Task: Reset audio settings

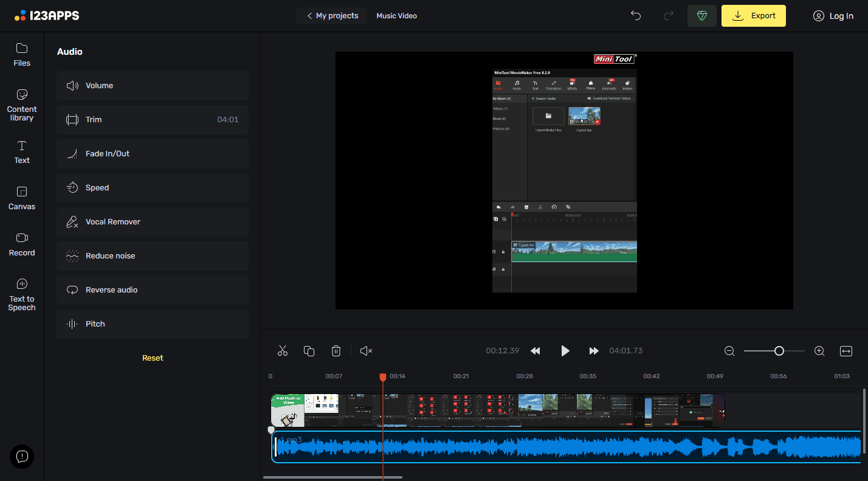Action: [x=153, y=358]
